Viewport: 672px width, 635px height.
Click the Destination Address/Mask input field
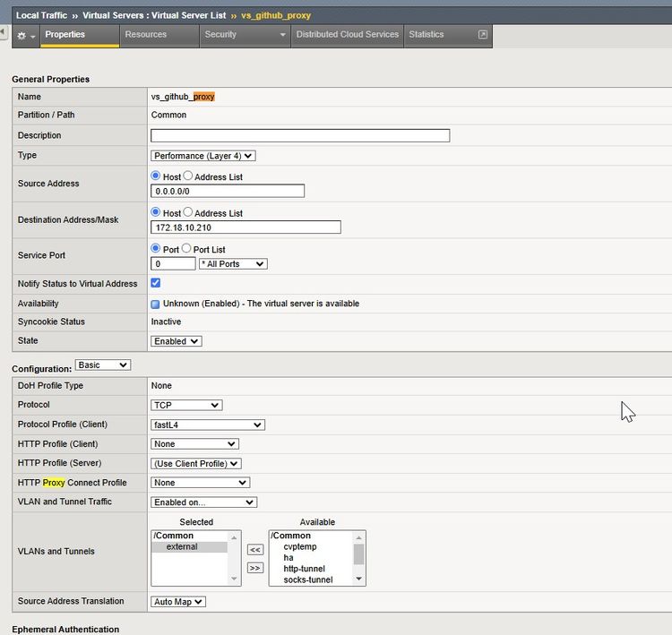[246, 227]
